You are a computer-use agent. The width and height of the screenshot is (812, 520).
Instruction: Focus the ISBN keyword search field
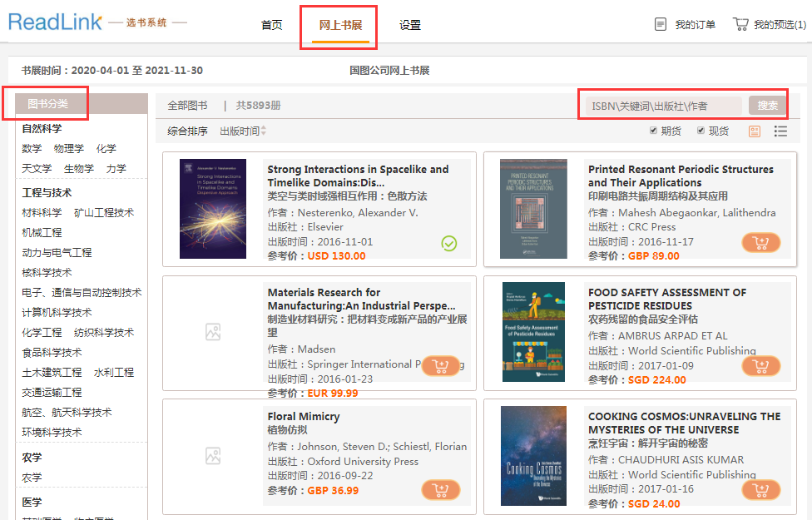point(664,106)
